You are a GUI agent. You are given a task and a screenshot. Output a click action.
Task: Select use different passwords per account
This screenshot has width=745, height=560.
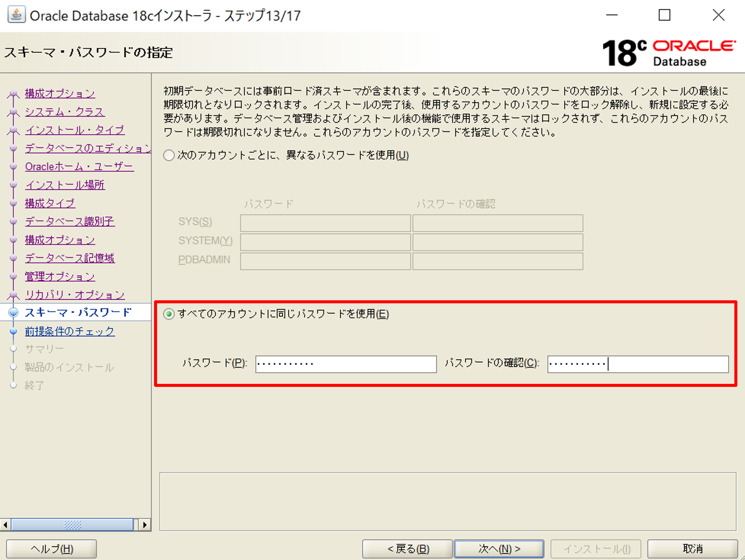(x=169, y=155)
